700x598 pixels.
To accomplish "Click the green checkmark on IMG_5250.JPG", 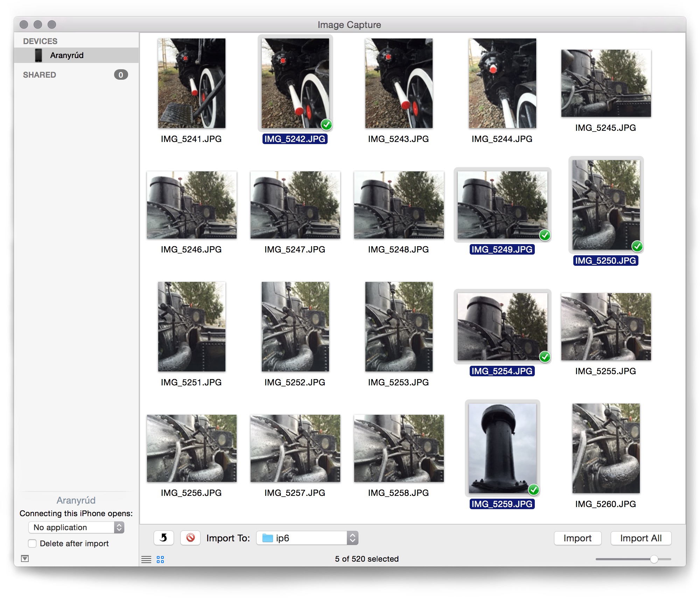I will (x=637, y=246).
